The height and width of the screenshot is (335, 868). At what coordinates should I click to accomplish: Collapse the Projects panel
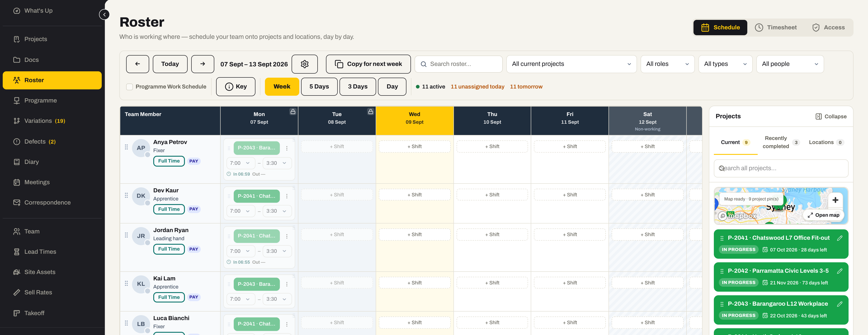click(831, 117)
